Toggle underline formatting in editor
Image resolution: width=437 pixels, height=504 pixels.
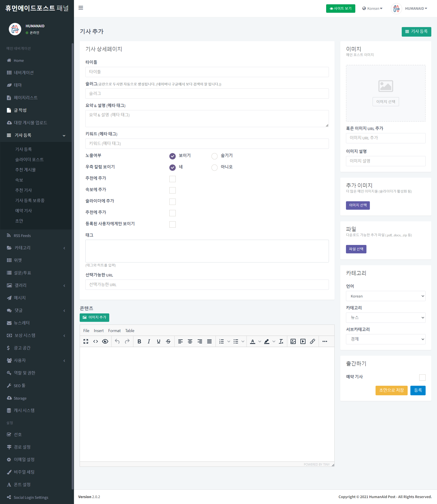point(158,341)
